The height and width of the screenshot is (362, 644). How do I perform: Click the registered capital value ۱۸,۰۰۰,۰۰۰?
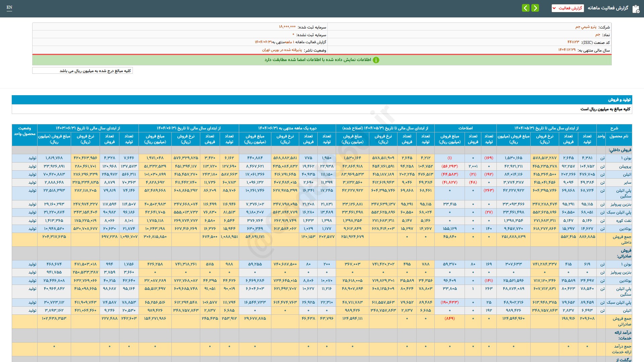pyautogui.click(x=287, y=27)
